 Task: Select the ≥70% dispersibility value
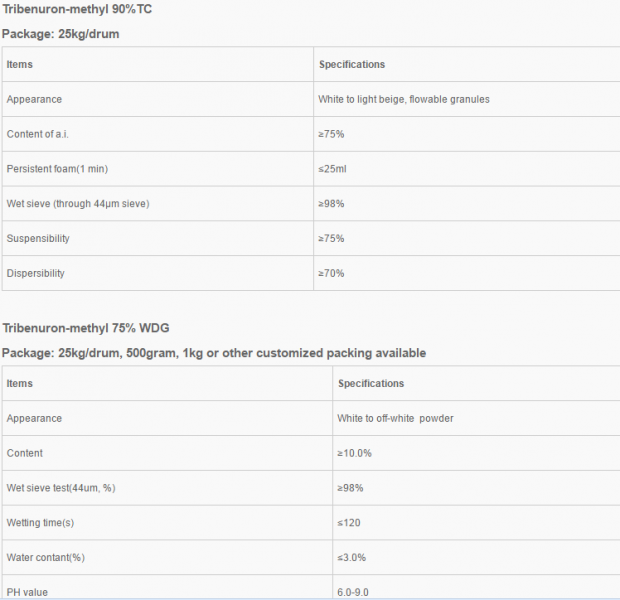pos(331,273)
